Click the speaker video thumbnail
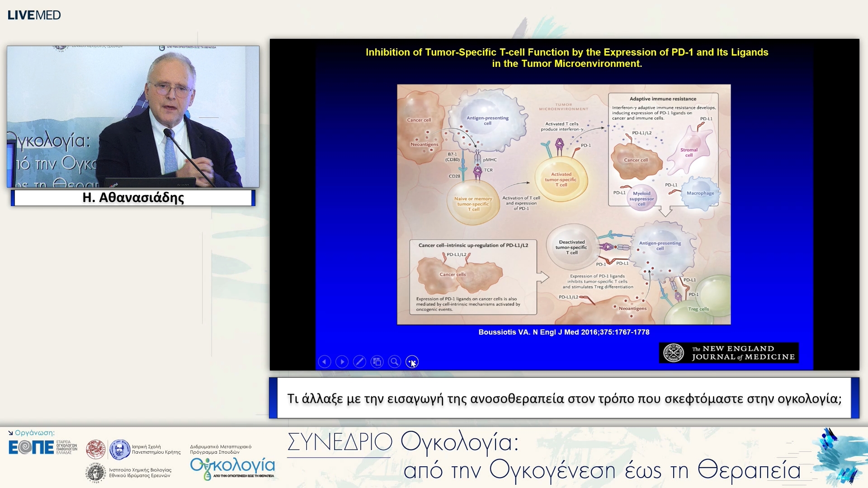Image resolution: width=868 pixels, height=488 pixels. (x=133, y=117)
